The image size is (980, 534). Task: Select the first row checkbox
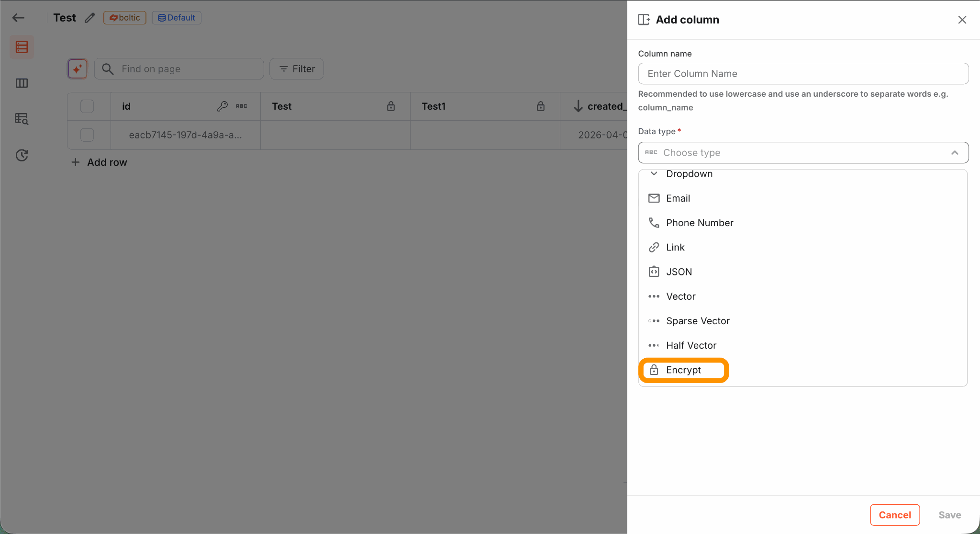(87, 135)
